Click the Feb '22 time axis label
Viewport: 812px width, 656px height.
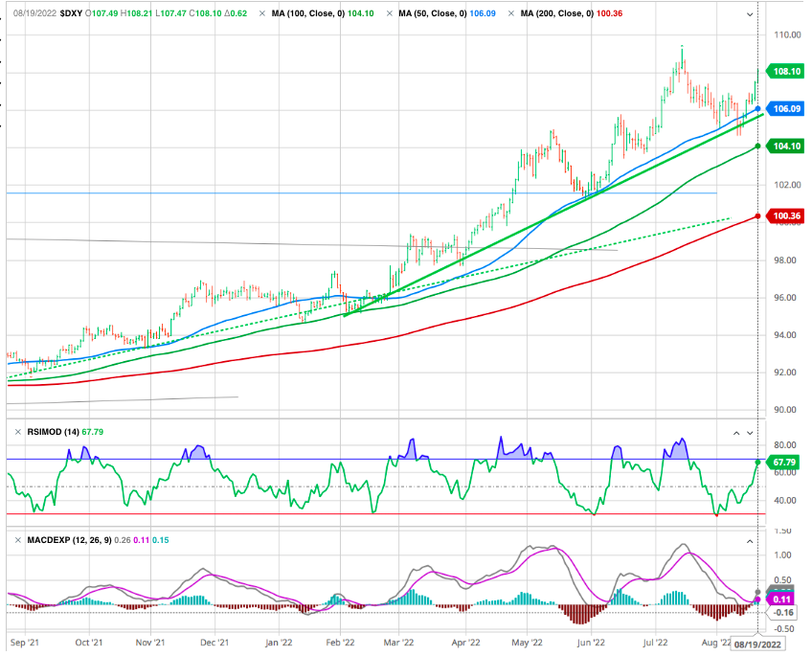(340, 643)
